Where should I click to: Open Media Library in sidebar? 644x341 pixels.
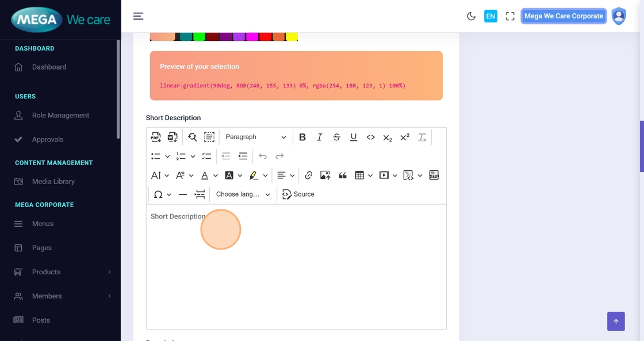pos(53,182)
